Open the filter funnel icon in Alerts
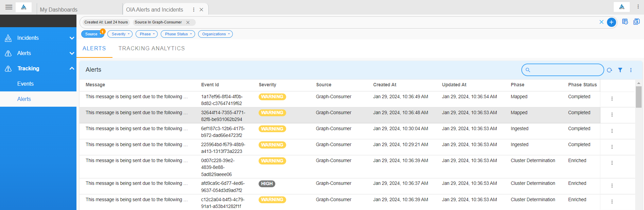 click(620, 70)
